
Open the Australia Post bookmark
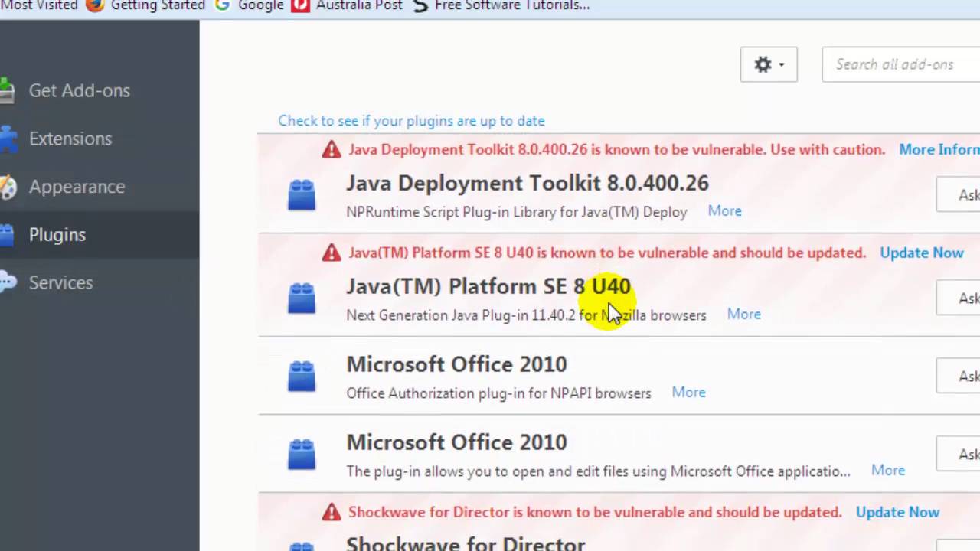click(359, 5)
